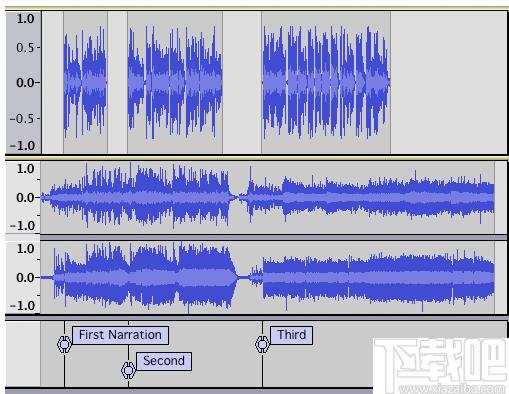Click empty space after the third narration clip
The height and width of the screenshot is (394, 509).
tap(448, 82)
